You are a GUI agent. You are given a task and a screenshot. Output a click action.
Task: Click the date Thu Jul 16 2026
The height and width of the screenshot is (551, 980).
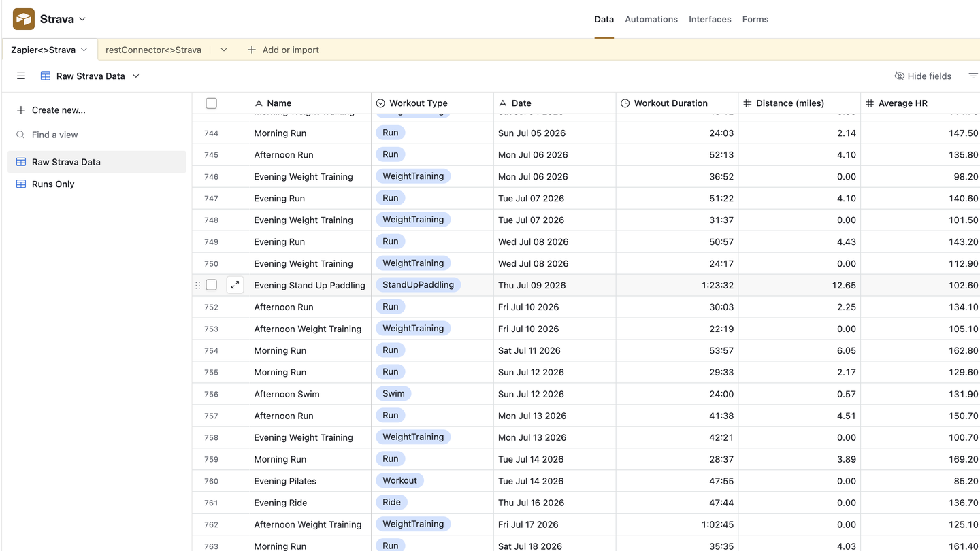532,503
